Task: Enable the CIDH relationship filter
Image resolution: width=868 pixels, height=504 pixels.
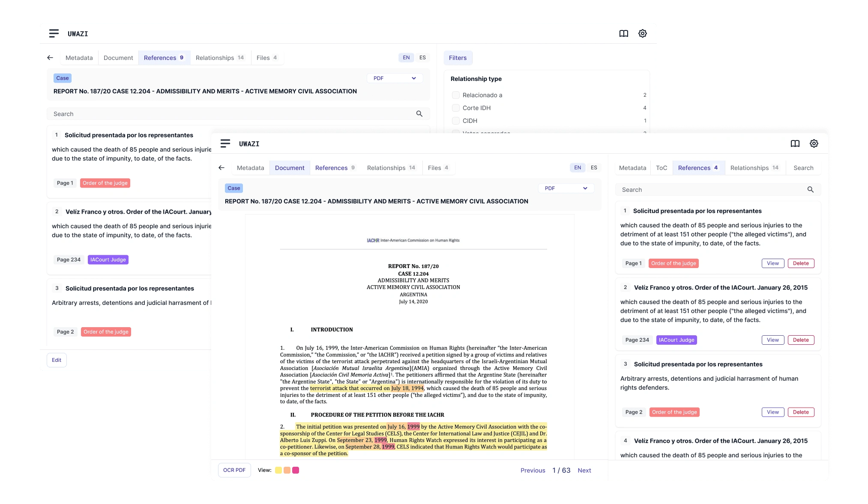Action: 456,120
